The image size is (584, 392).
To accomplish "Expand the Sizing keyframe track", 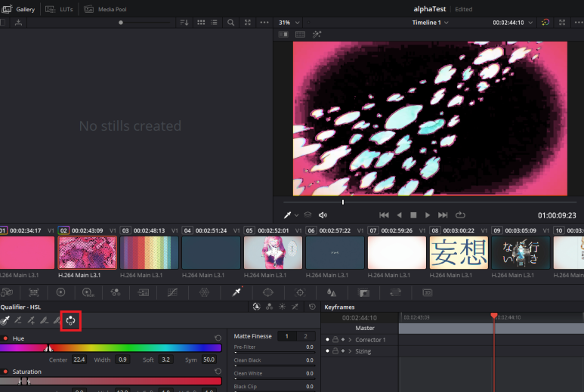I will pyautogui.click(x=350, y=351).
